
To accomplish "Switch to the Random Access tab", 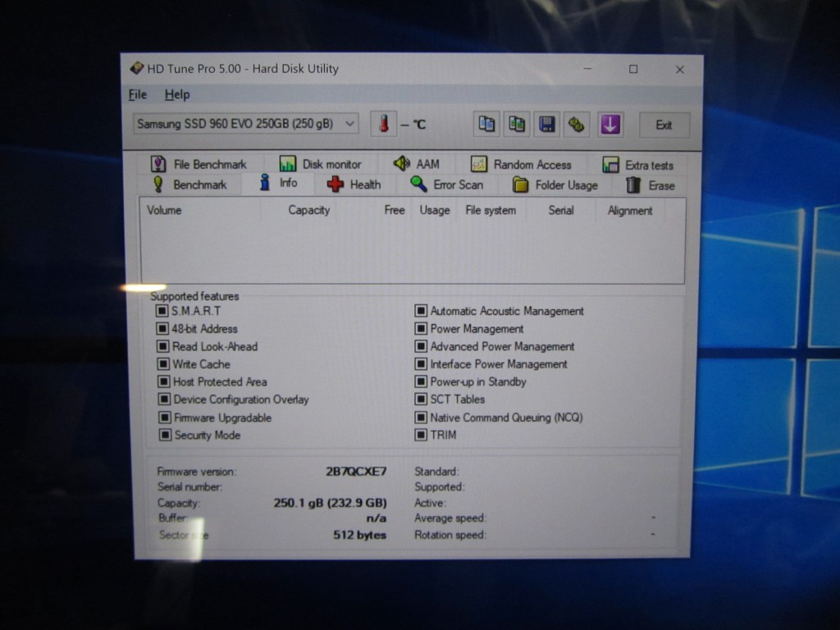I will tap(521, 164).
